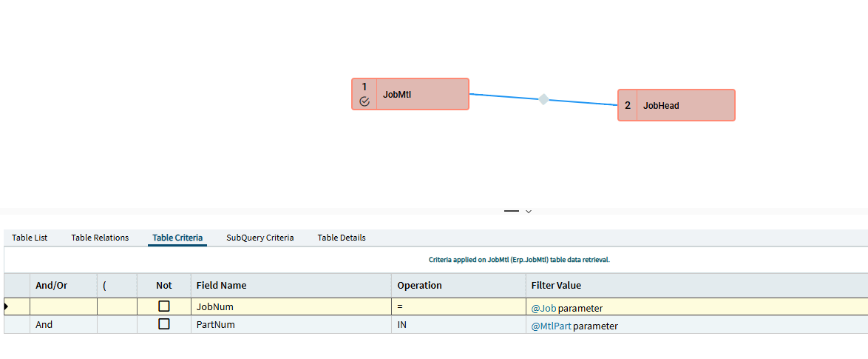The image size is (868, 359).
Task: Click the diamond join marker between tables
Action: [x=543, y=99]
